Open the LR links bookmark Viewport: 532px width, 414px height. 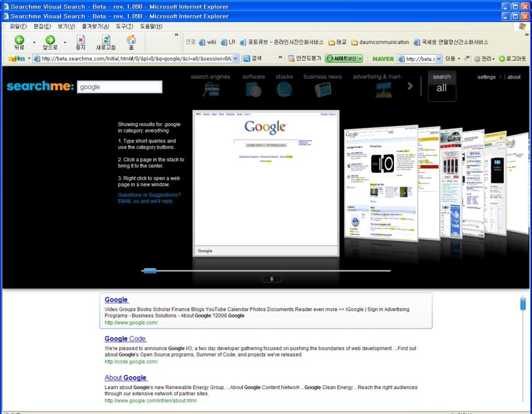(228, 42)
